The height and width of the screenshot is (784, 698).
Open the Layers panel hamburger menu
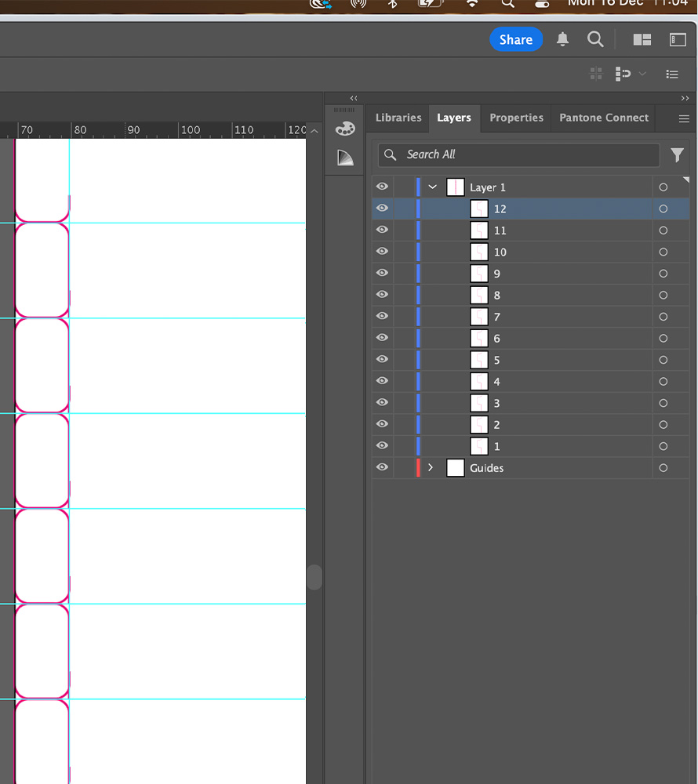click(684, 118)
